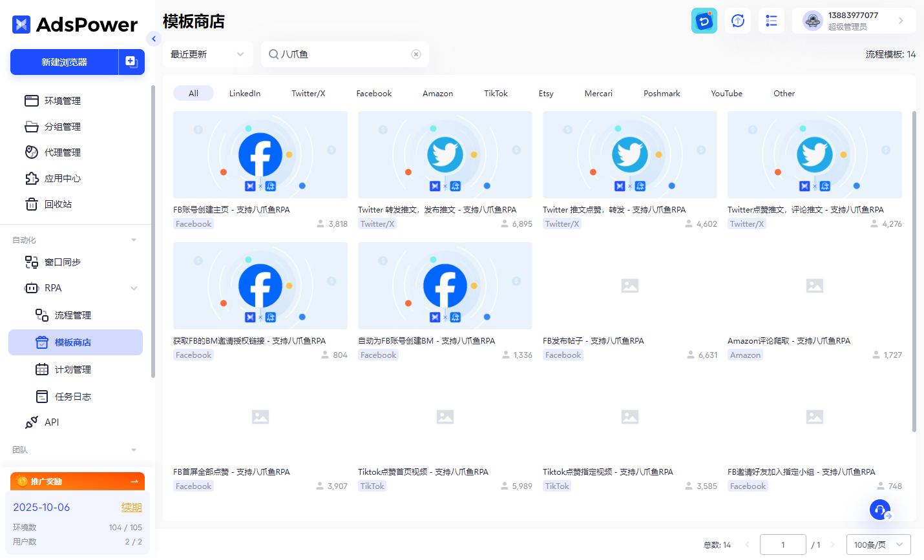Image resolution: width=924 pixels, height=560 pixels.
Task: Switch to the YouTube tab
Action: [x=727, y=94]
